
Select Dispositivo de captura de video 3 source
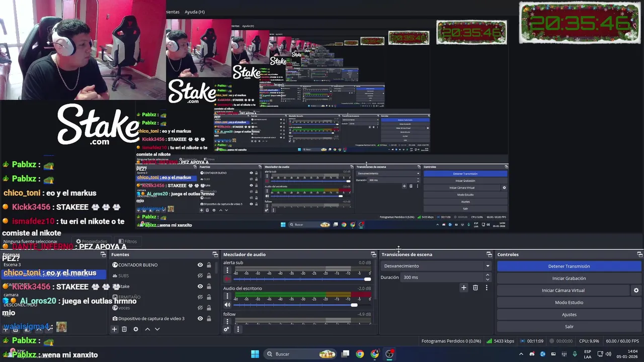[x=151, y=318]
